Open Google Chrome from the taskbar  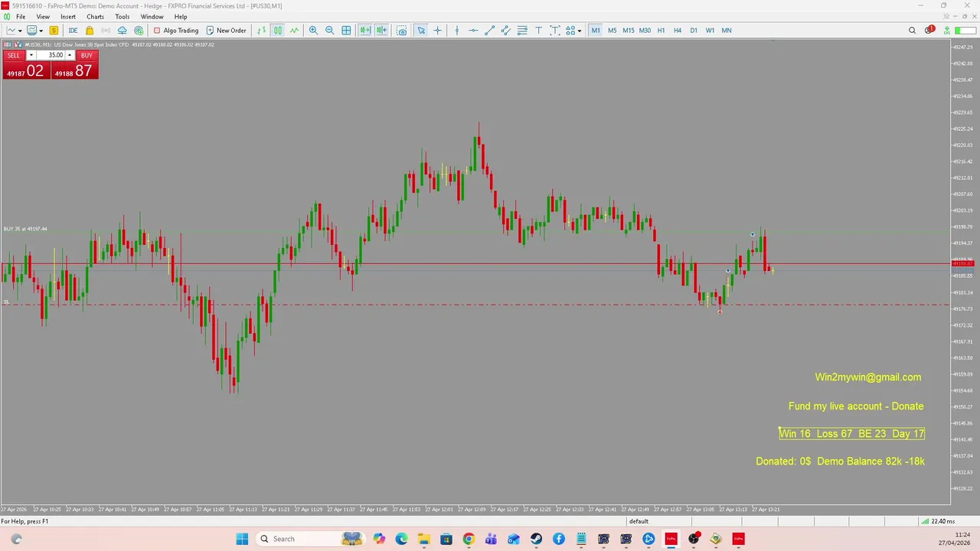point(469,539)
